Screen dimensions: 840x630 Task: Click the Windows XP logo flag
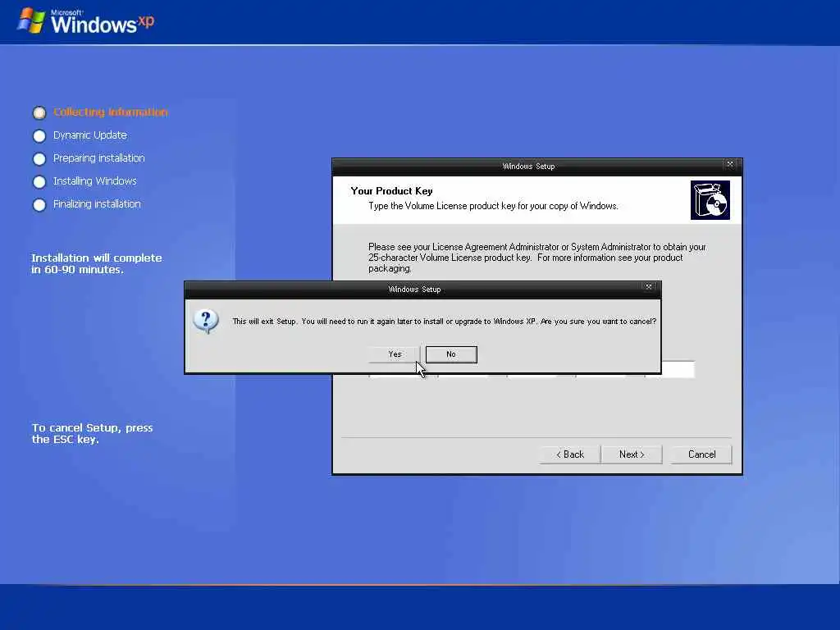pyautogui.click(x=31, y=21)
